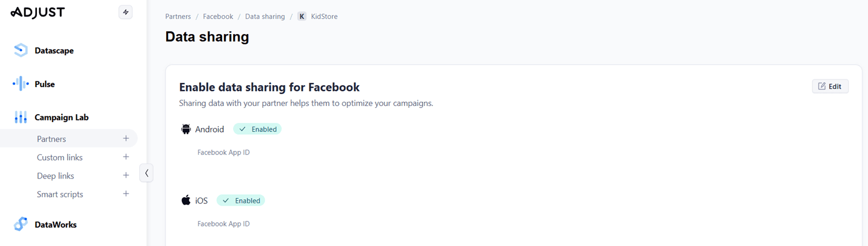Collapse the sidebar with the chevron
The height and width of the screenshot is (246, 868).
coord(147,172)
